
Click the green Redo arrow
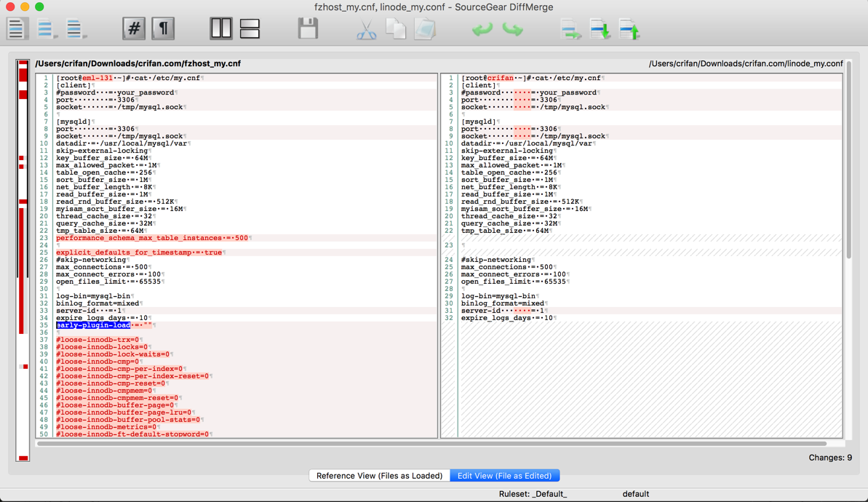[x=512, y=29]
